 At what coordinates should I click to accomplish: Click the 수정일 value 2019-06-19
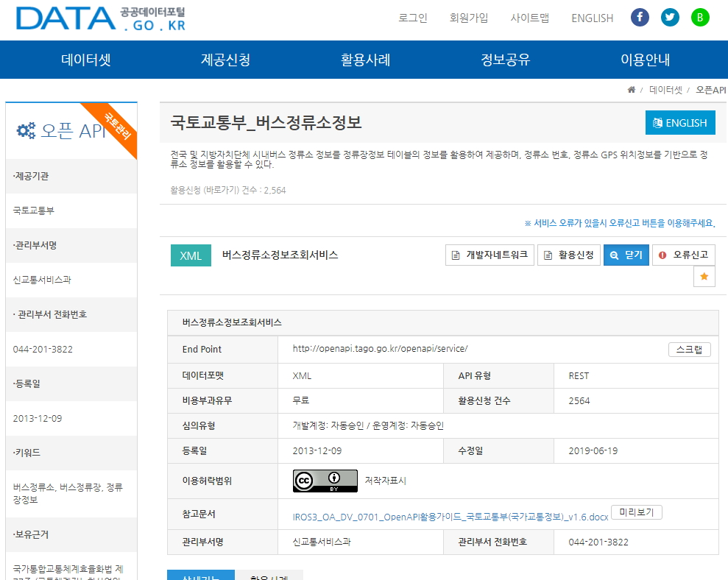point(593,451)
